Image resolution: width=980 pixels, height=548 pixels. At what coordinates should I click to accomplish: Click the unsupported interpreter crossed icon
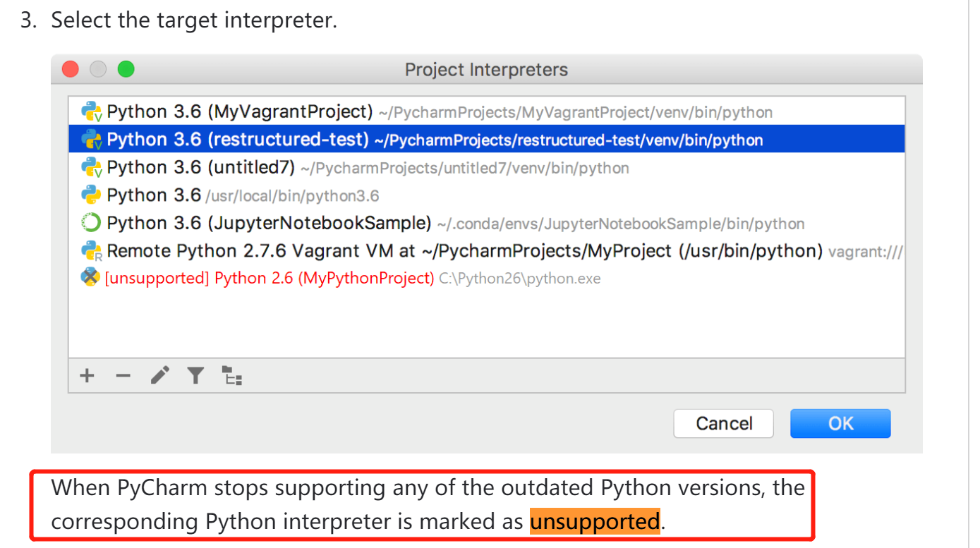click(x=91, y=278)
